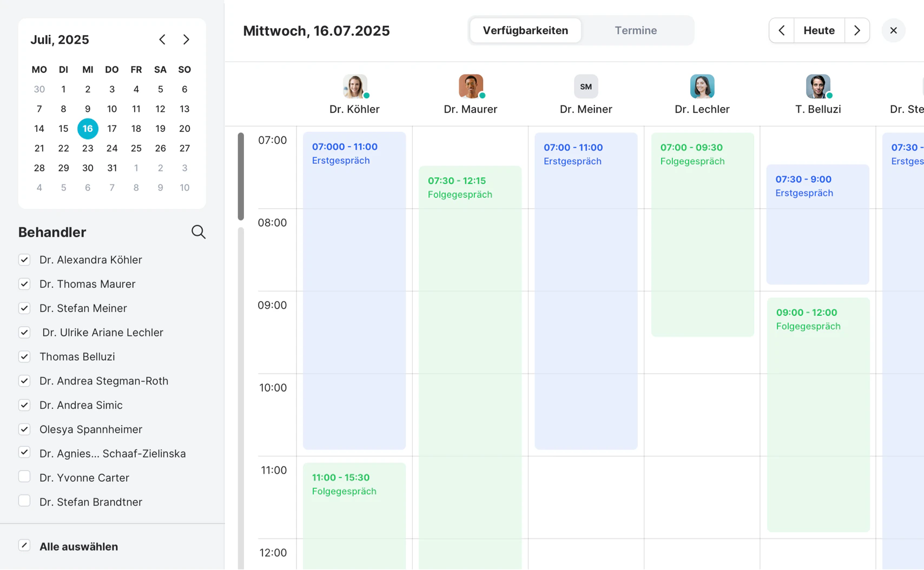The image size is (924, 570).
Task: Click Dr. Meiner's SM initials avatar
Action: (586, 87)
